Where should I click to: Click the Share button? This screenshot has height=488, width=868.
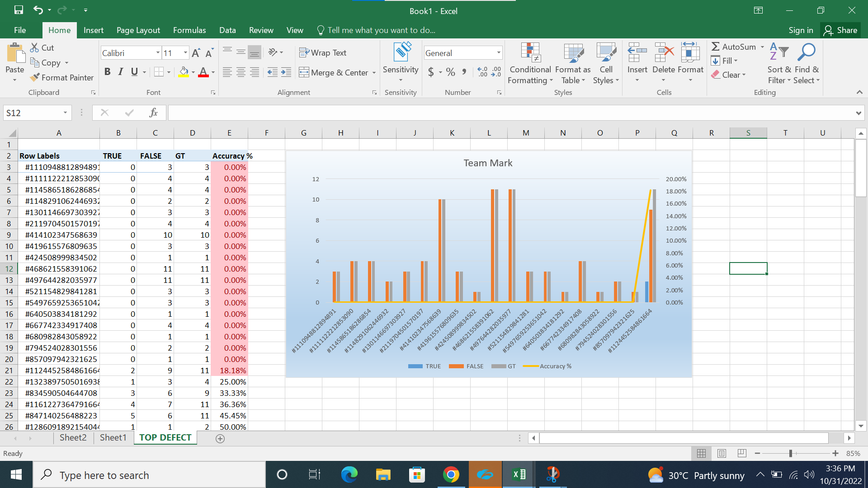(840, 30)
